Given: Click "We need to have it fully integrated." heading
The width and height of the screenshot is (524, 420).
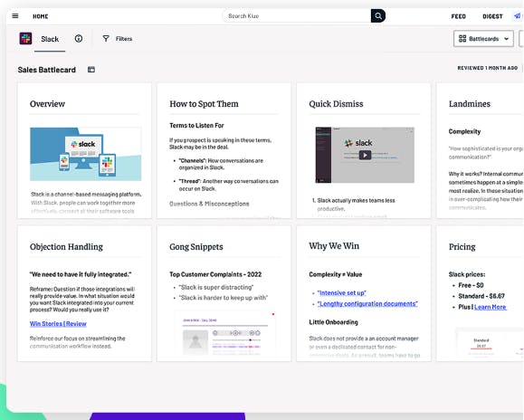Looking at the screenshot, I should point(81,274).
